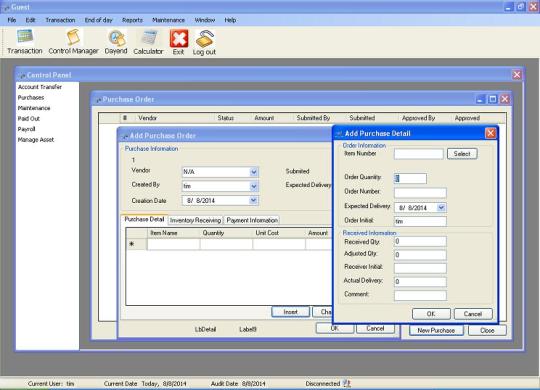Cancel the Add Purchase Detail dialog
This screenshot has height=390, width=540.
[x=472, y=314]
